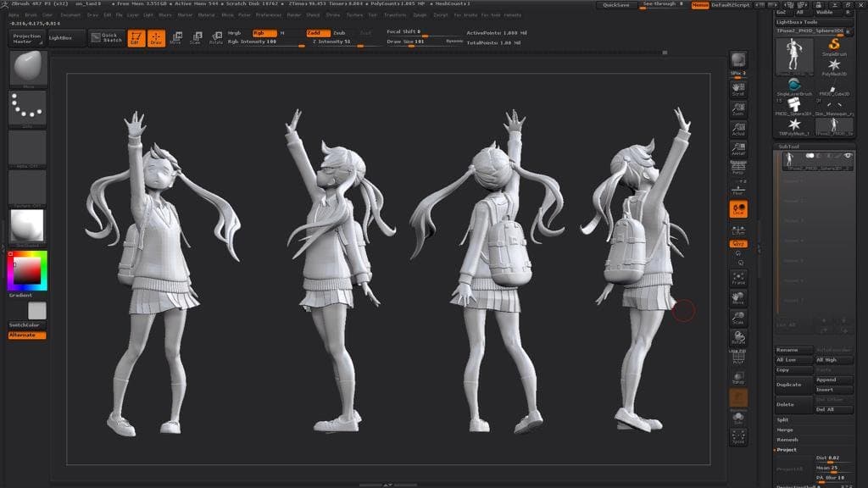Image resolution: width=868 pixels, height=488 pixels.
Task: Click the BPR render icon
Action: [x=738, y=60]
